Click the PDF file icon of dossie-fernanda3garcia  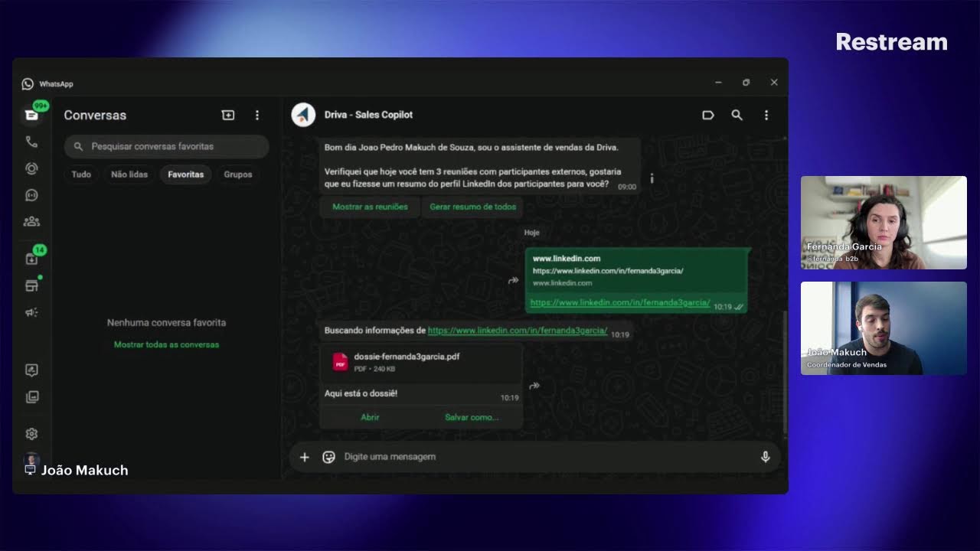(x=340, y=362)
